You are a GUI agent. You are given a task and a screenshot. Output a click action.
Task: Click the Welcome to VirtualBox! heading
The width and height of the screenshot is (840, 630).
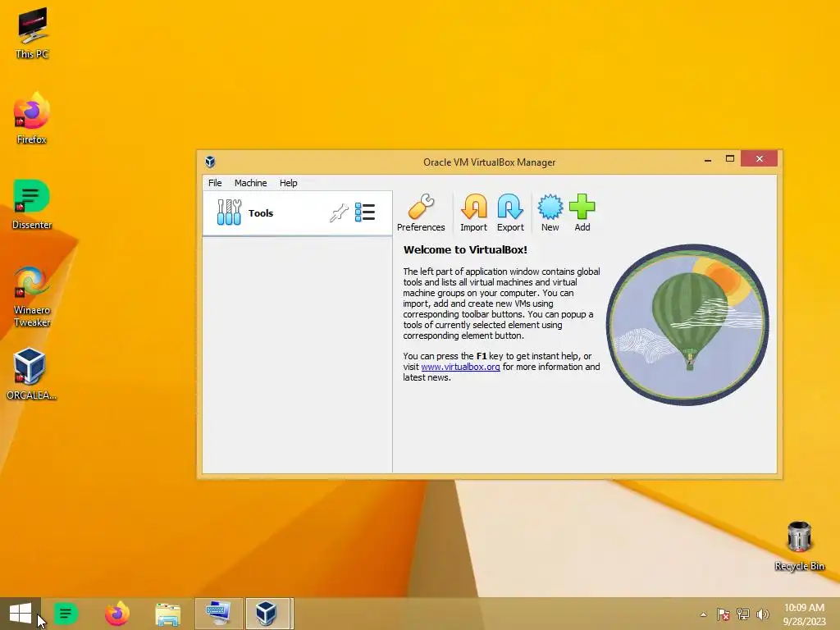click(x=465, y=249)
